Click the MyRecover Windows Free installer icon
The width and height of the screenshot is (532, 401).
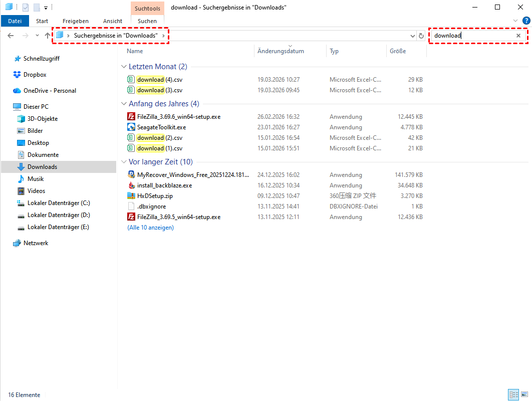(131, 175)
